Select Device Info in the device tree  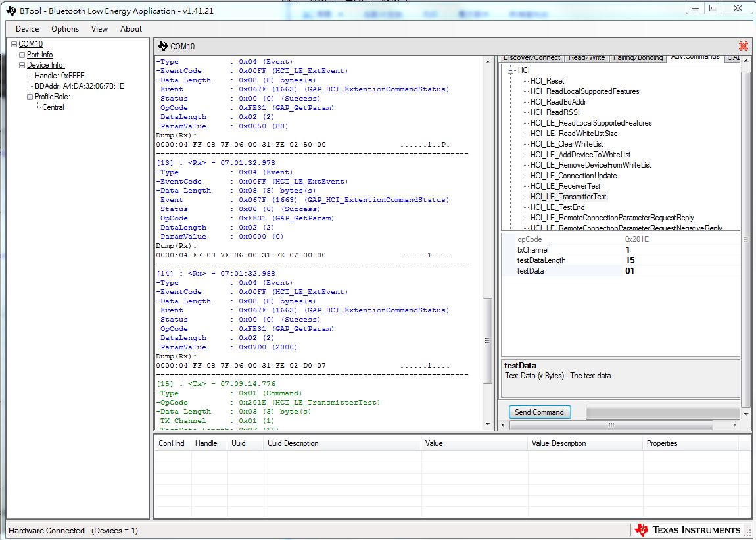point(46,66)
